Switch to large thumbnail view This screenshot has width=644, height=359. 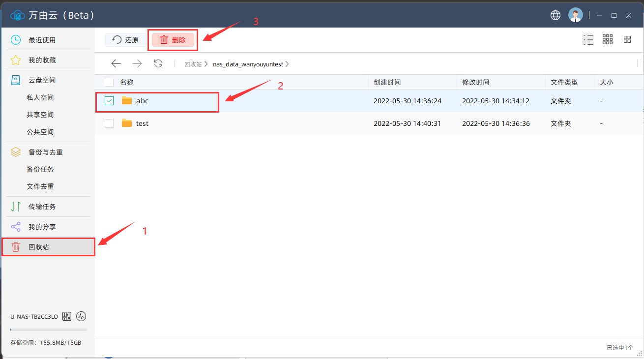click(627, 40)
